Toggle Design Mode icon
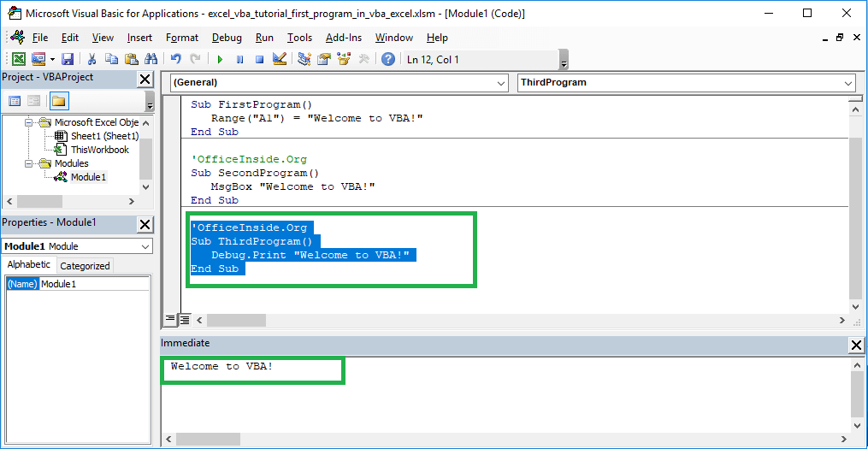868x449 pixels. point(279,59)
